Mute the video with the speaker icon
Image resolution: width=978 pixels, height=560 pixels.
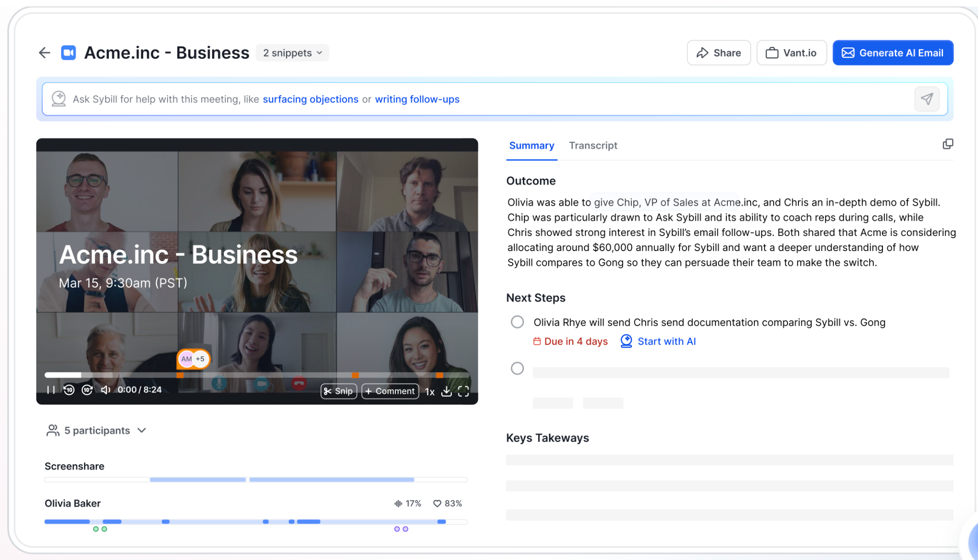click(x=106, y=390)
